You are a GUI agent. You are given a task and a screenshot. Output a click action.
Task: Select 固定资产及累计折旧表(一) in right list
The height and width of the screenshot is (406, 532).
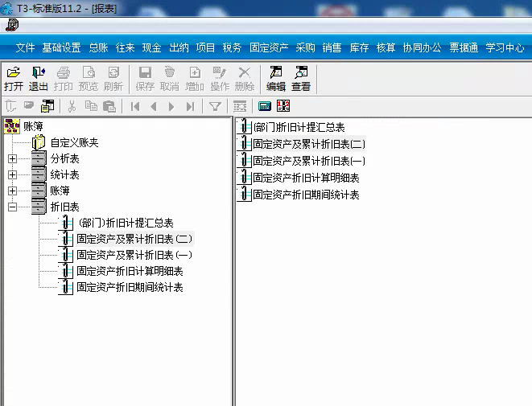tap(309, 161)
